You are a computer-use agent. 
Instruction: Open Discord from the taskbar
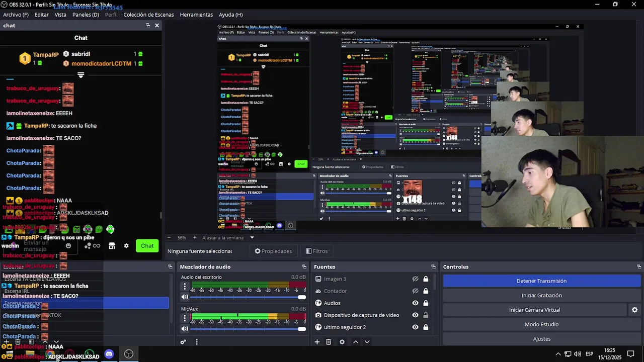click(x=109, y=354)
